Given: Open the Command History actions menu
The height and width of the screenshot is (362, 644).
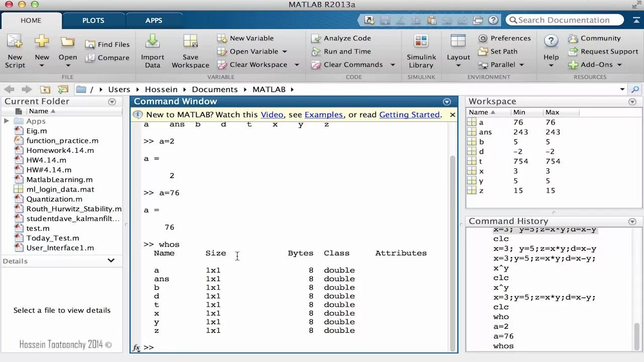Looking at the screenshot, I should coord(632,221).
